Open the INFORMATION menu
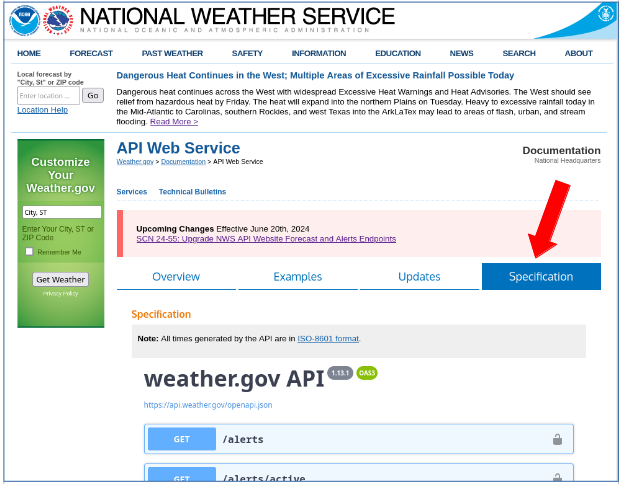 pos(319,53)
